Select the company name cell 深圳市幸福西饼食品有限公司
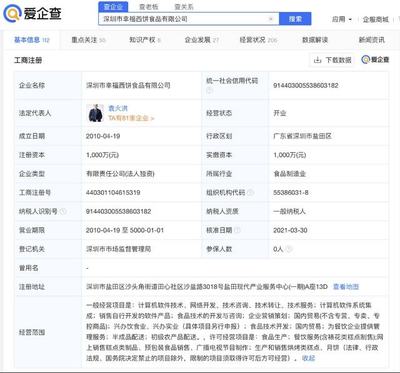The height and width of the screenshot is (373, 400). 128,85
